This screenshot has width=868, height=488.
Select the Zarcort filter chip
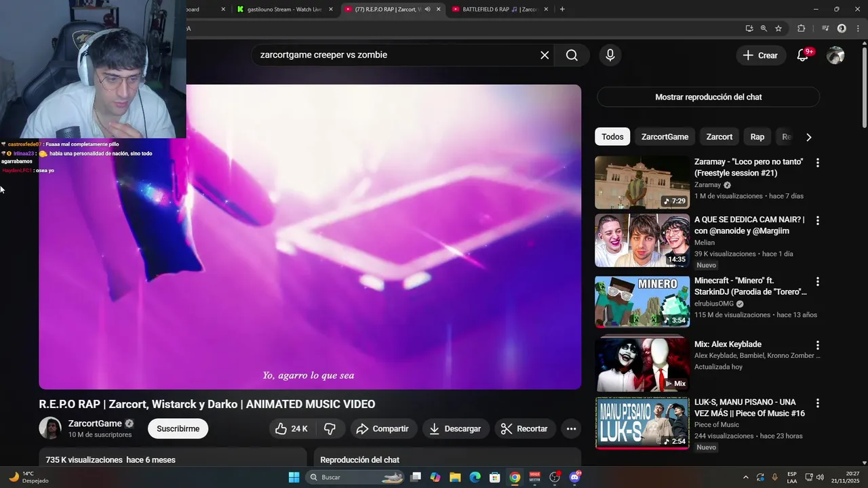(719, 137)
